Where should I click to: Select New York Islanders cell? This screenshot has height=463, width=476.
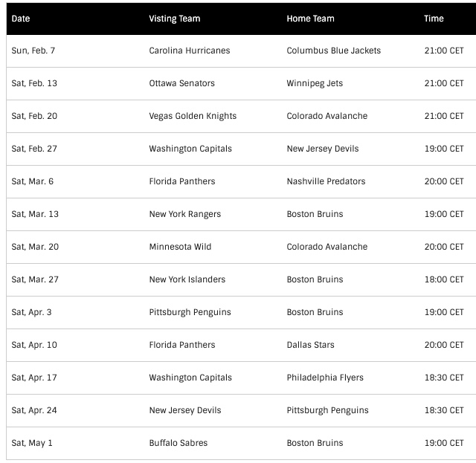(x=187, y=279)
